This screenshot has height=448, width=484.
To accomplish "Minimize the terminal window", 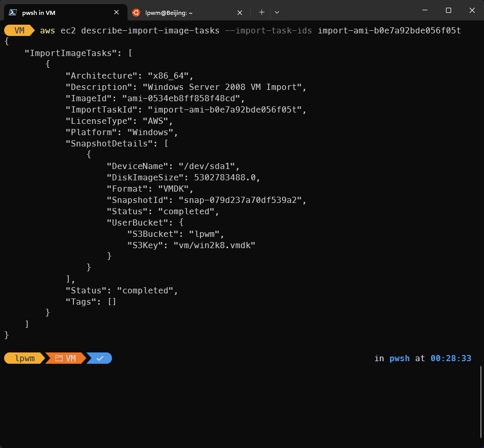I will tap(425, 10).
